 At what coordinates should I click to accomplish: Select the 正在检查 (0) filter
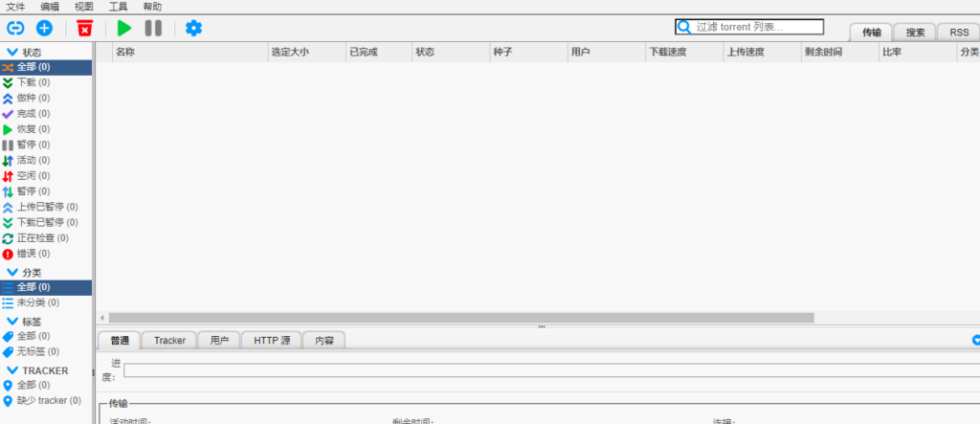(42, 237)
